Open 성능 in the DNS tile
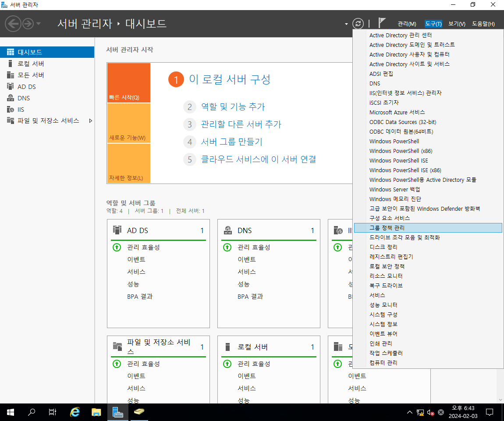504x421 pixels. pyautogui.click(x=243, y=284)
